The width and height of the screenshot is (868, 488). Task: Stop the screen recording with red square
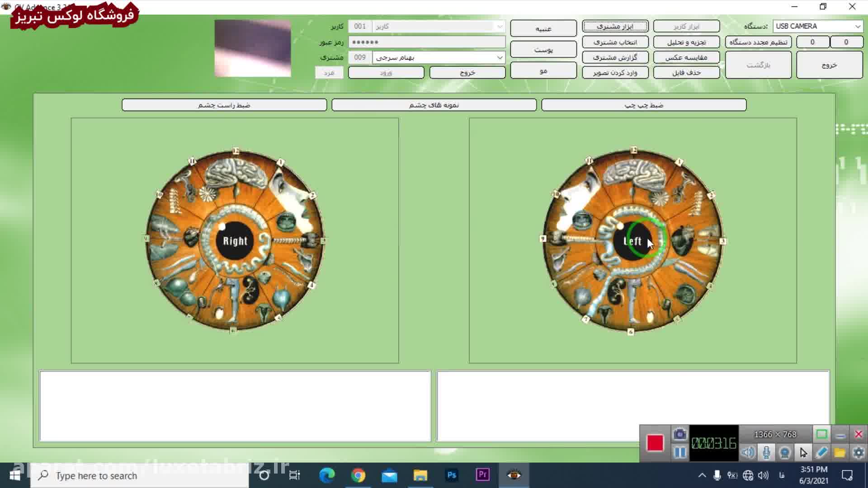tap(655, 443)
